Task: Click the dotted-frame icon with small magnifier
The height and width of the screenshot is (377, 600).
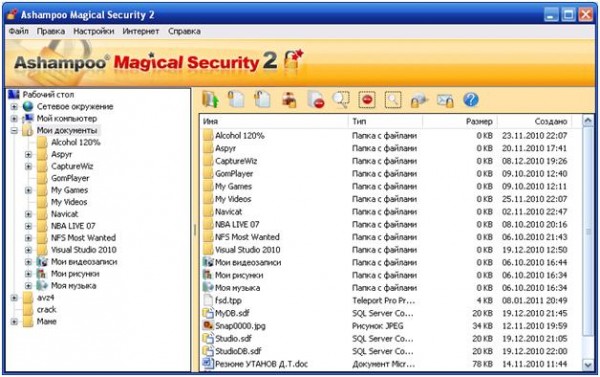Action: click(x=393, y=100)
